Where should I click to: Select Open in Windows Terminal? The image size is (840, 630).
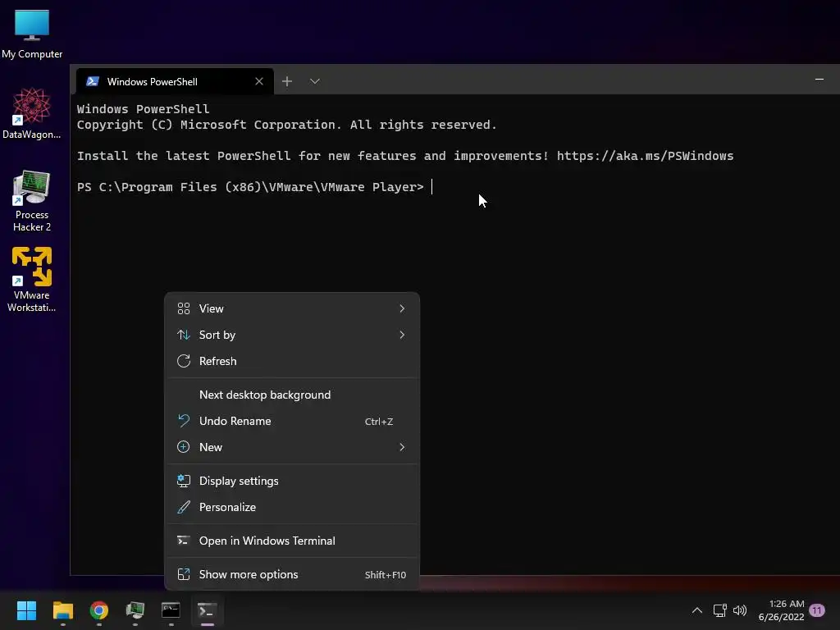coord(292,541)
